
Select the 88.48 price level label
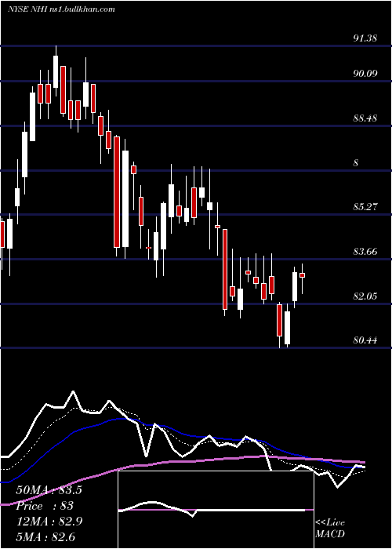pos(365,118)
